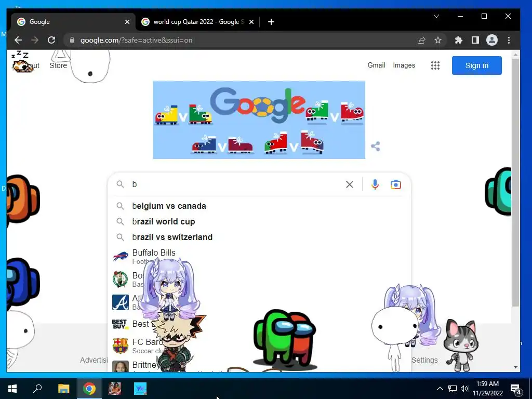Viewport: 532px width, 399px height.
Task: Click into the search box containing b
Action: pos(237,184)
